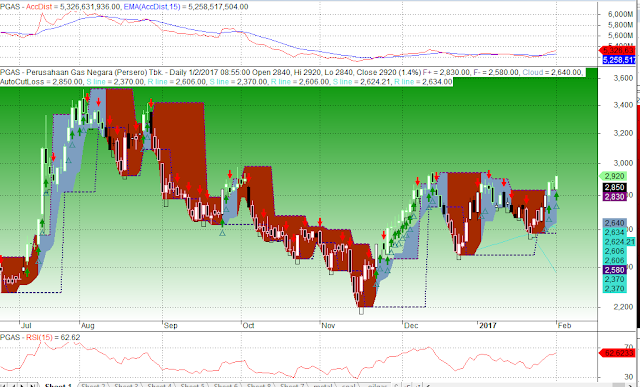640x387 pixels.
Task: Select the coal sheet tab
Action: tap(348, 385)
